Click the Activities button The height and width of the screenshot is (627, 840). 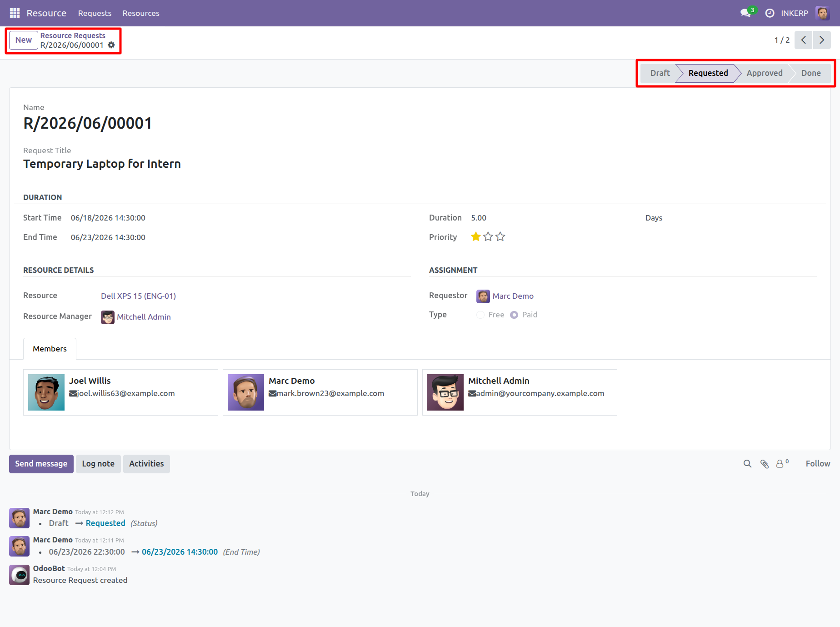click(146, 464)
